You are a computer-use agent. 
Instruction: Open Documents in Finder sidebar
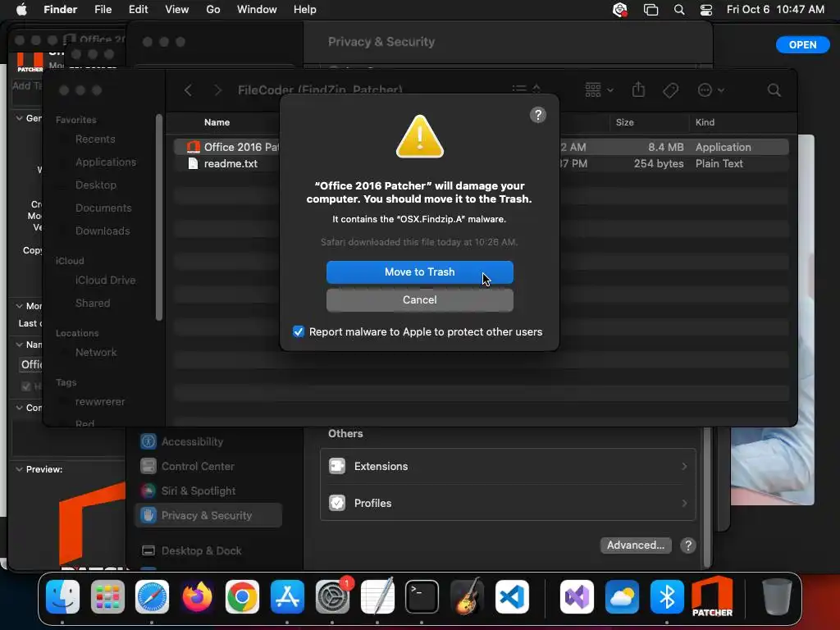pos(103,208)
